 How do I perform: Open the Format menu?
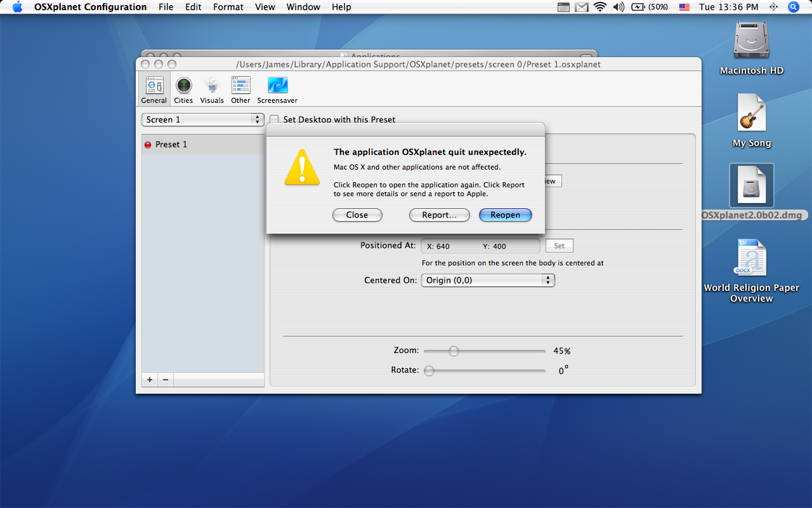[x=228, y=7]
